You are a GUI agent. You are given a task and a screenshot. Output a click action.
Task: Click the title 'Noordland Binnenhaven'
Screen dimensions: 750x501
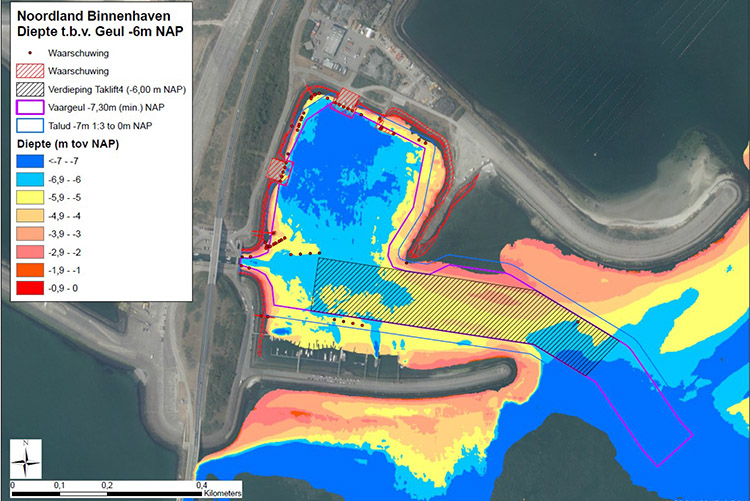click(x=94, y=16)
